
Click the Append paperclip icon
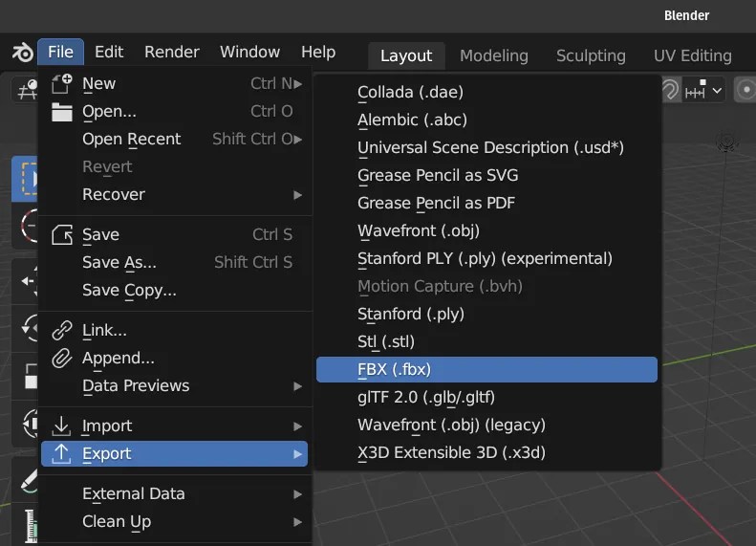coord(62,359)
